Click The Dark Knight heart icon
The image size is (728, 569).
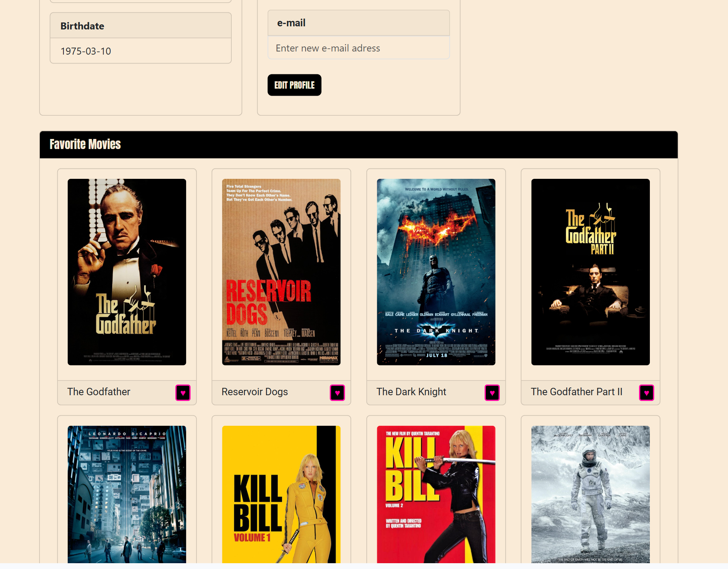pos(492,392)
